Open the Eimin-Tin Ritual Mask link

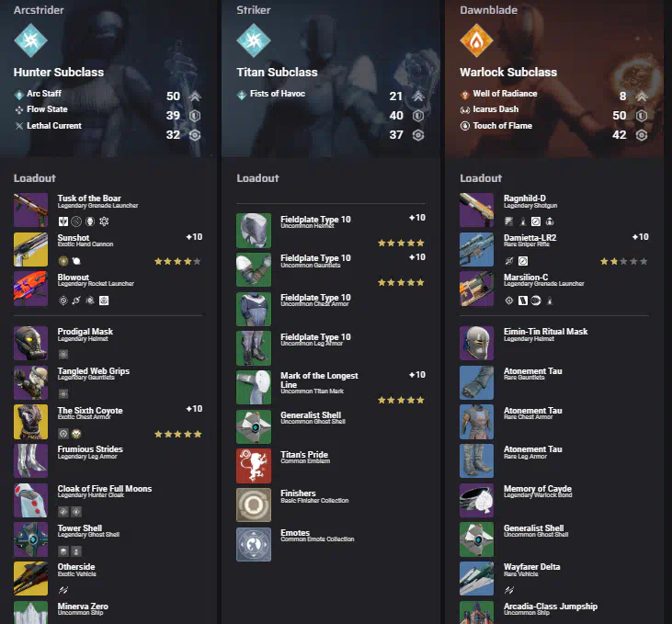(x=545, y=331)
